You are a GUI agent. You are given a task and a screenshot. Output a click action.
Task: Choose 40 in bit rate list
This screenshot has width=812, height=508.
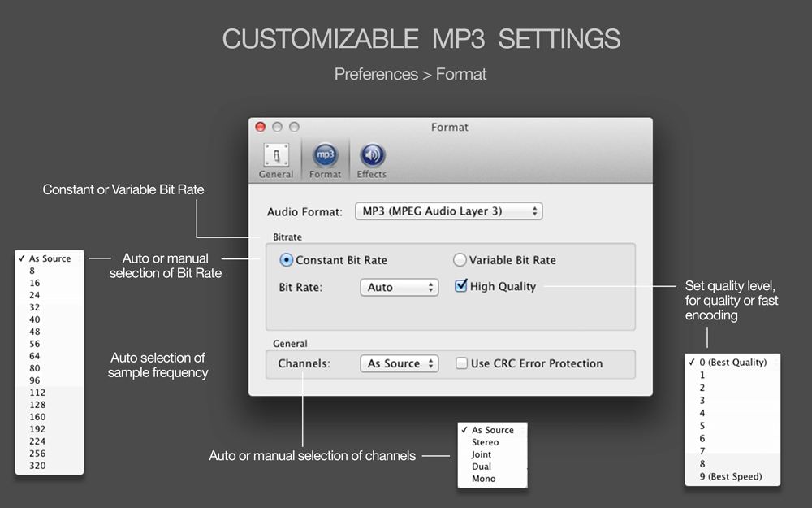50,319
